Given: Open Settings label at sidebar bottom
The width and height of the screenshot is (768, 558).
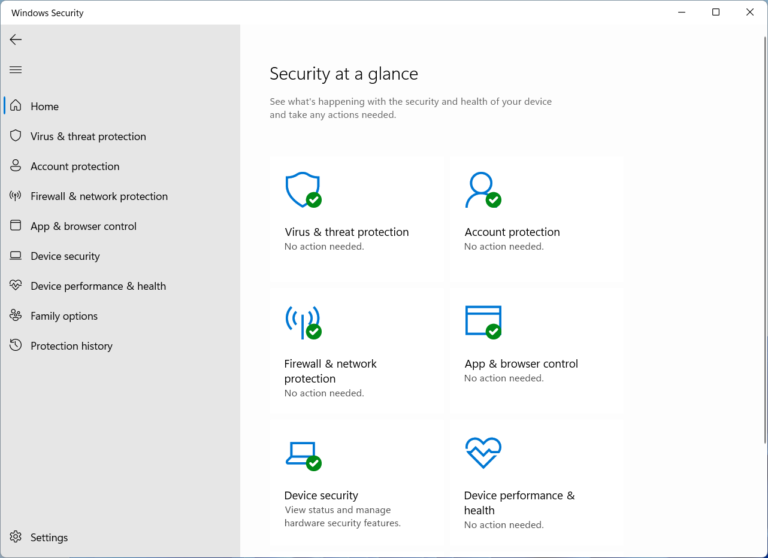Looking at the screenshot, I should click(49, 537).
